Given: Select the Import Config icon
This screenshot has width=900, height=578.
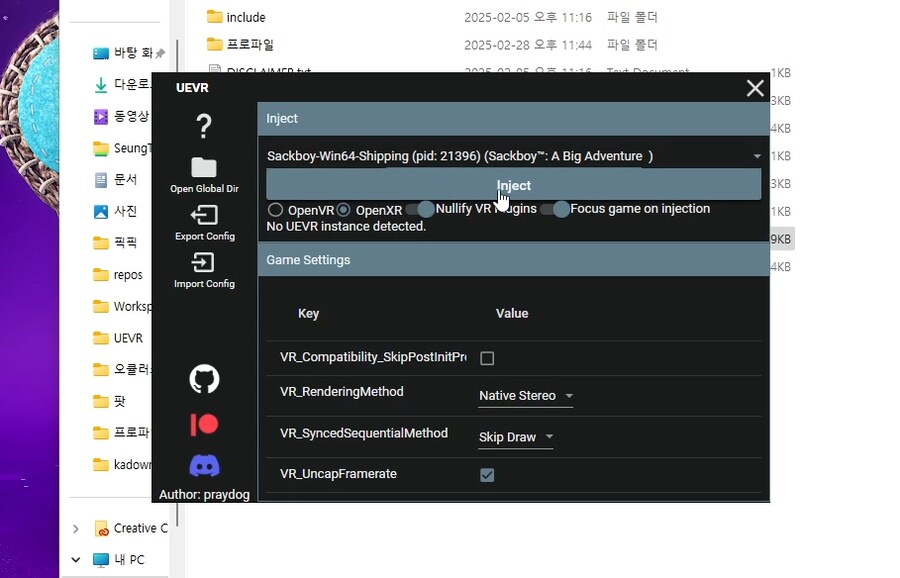Looking at the screenshot, I should coord(204,263).
